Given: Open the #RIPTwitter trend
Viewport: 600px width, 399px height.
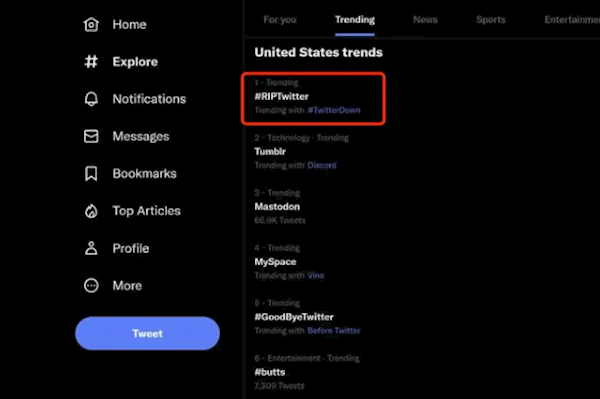Looking at the screenshot, I should 282,96.
